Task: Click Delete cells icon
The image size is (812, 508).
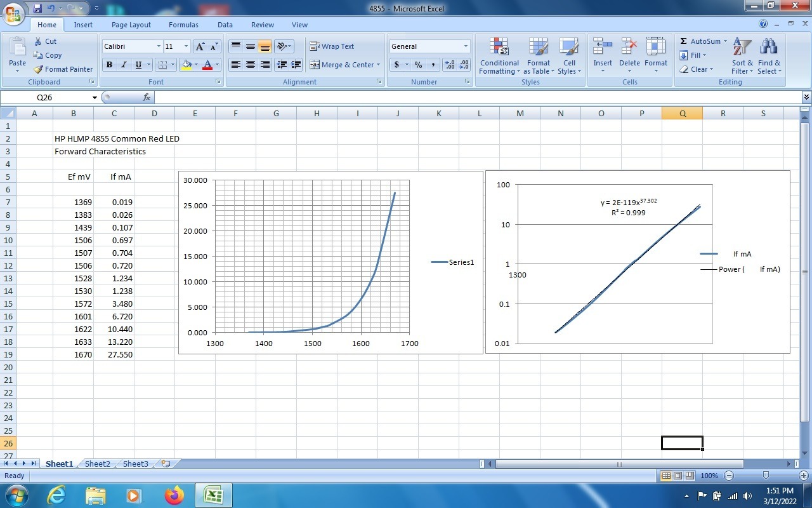Action: tap(629, 47)
